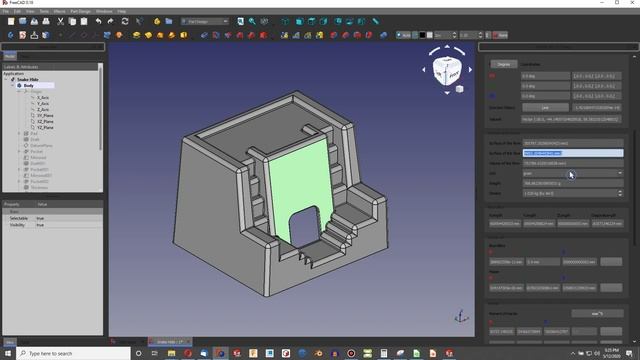Click the Mirrored pattern icon
This screenshot has width=640, height=360.
click(284, 35)
